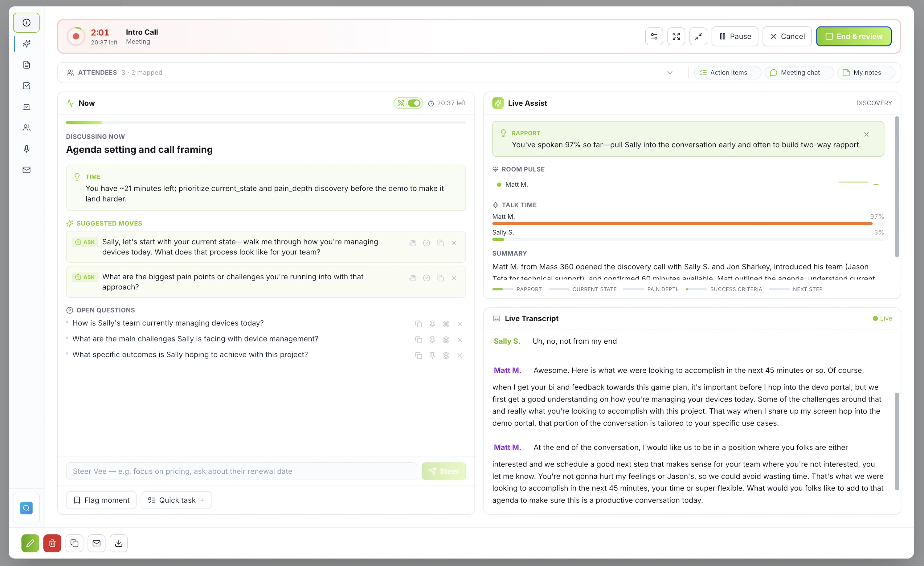Click the expand fullscreen icon in the call header

tap(676, 36)
